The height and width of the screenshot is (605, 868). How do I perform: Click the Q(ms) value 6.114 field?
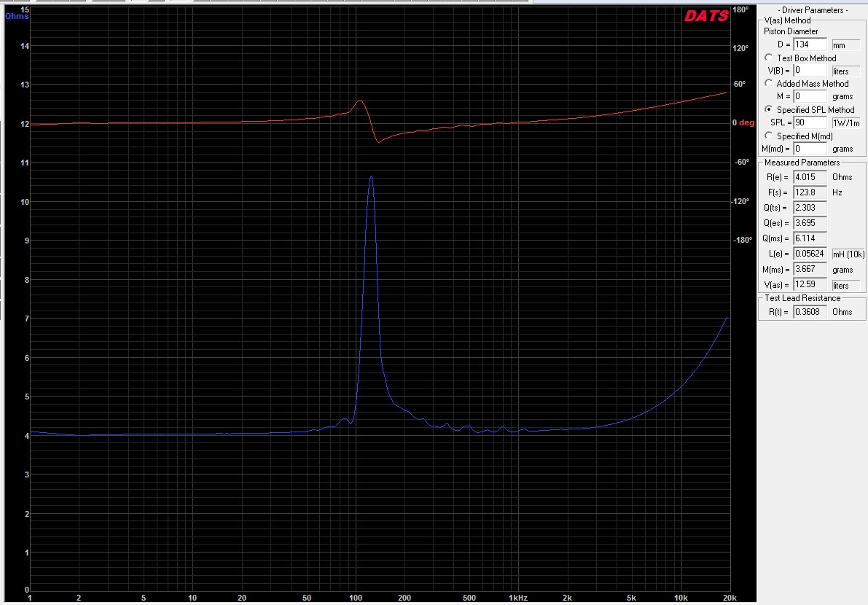point(810,238)
